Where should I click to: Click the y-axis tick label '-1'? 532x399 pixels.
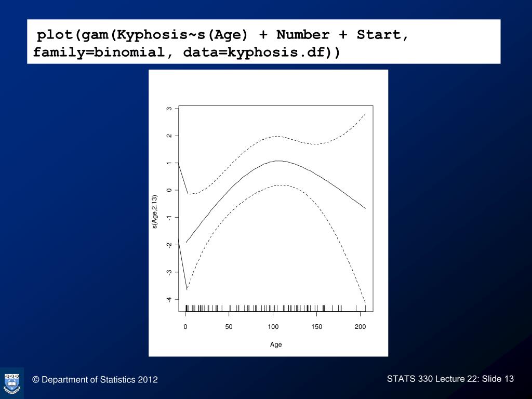tap(169, 218)
